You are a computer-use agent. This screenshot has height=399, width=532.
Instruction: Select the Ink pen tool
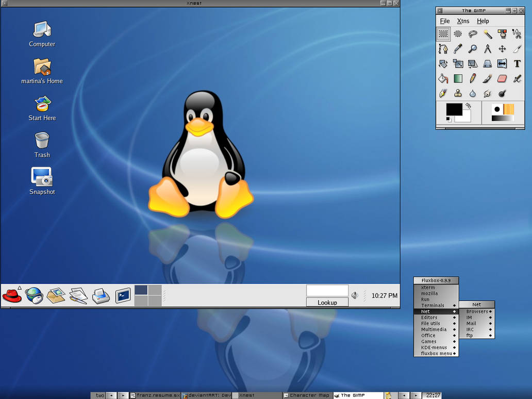443,93
